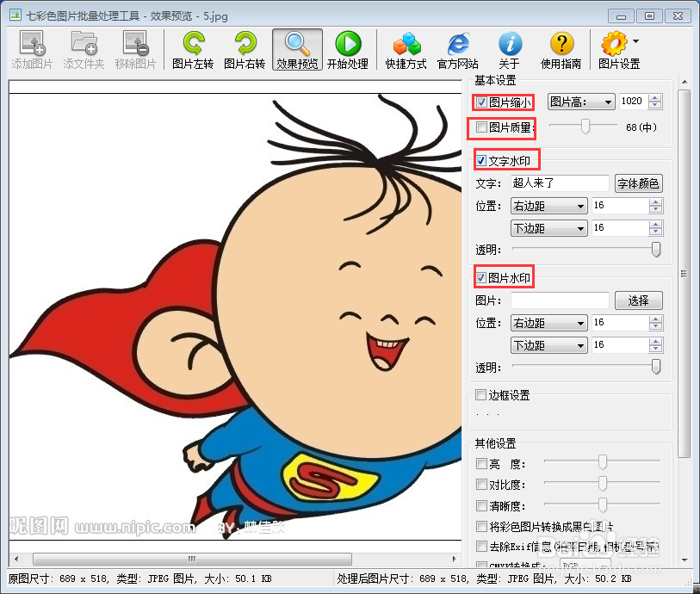The image size is (700, 594).
Task: Click the contrast slider handle
Action: [603, 483]
